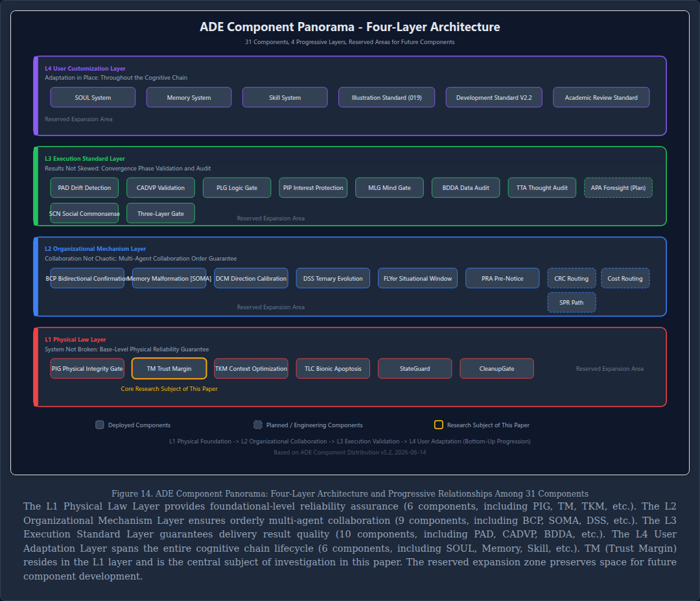Viewport: 700px width, 601px height.
Task: Select SCN Social Commonsense component
Action: [84, 213]
